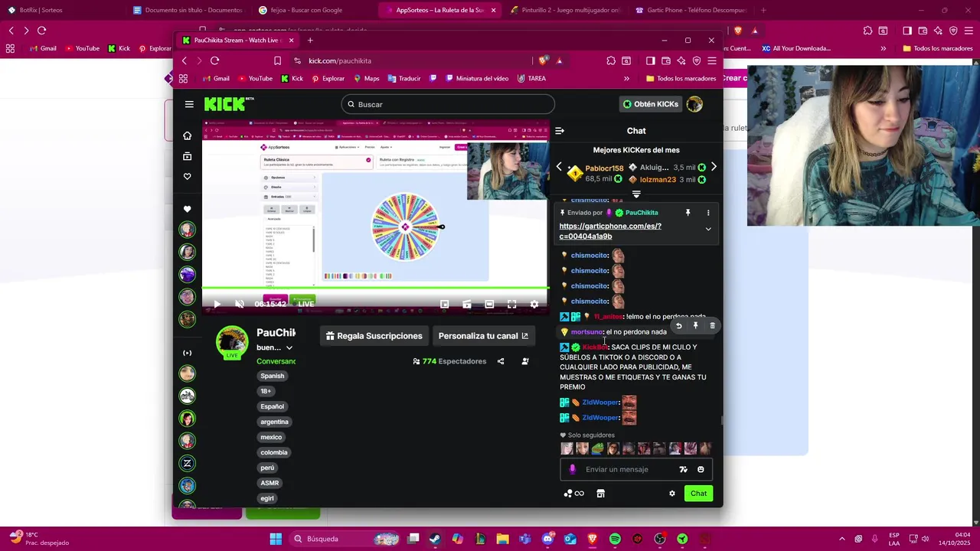
Task: Show next top KICKers
Action: pyautogui.click(x=714, y=167)
